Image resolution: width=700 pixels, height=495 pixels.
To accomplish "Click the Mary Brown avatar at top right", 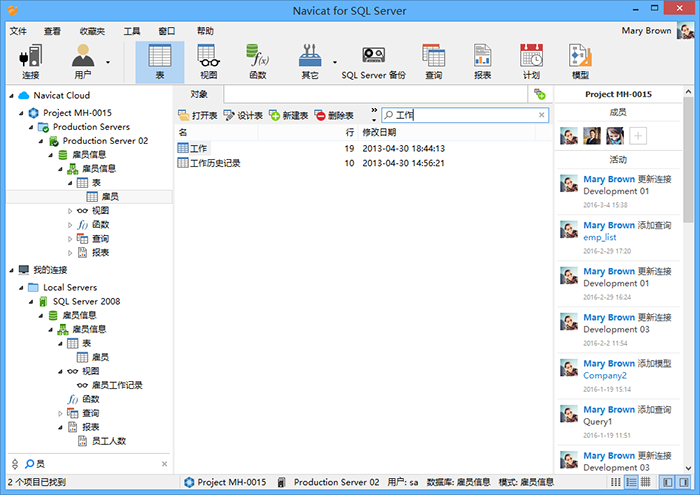I will click(x=685, y=31).
